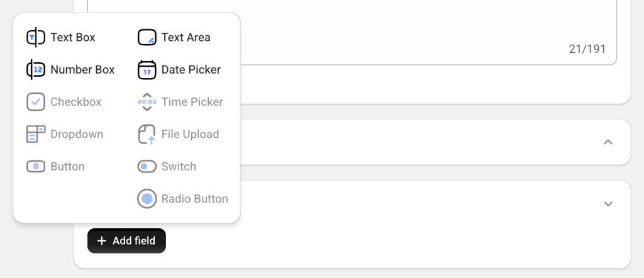Image resolution: width=644 pixels, height=278 pixels.
Task: Select the Date Picker calendar icon
Action: click(147, 70)
